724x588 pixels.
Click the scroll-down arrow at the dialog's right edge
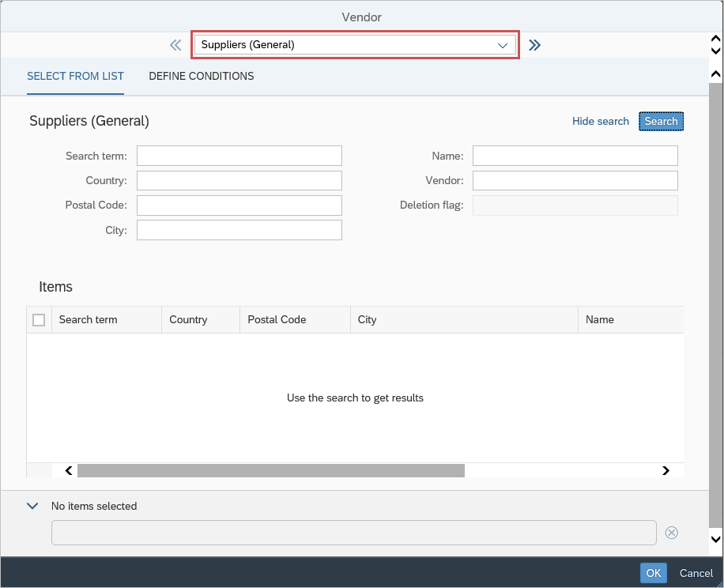tap(716, 539)
